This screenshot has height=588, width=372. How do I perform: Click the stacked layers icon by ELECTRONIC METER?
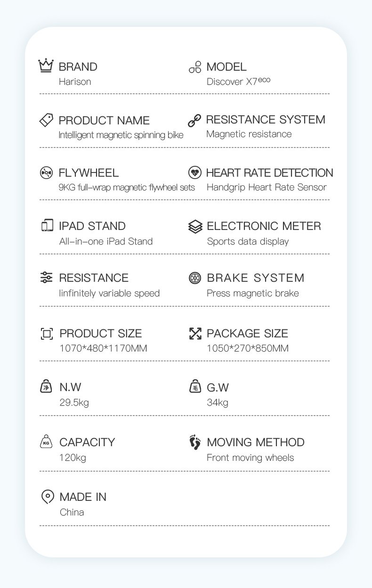click(195, 227)
